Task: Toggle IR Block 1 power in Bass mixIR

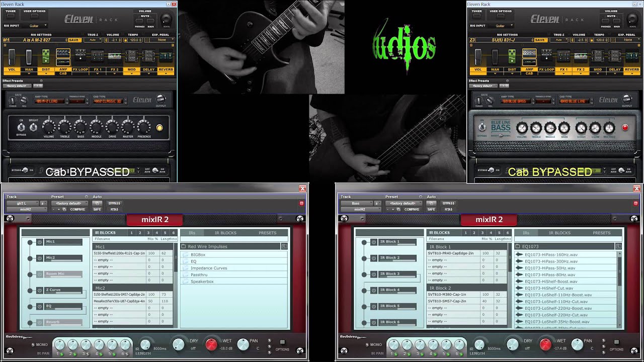Action: click(x=374, y=242)
